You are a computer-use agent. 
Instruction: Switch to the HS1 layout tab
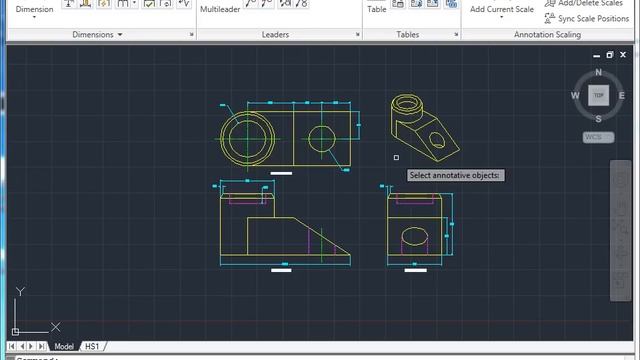coord(92,347)
